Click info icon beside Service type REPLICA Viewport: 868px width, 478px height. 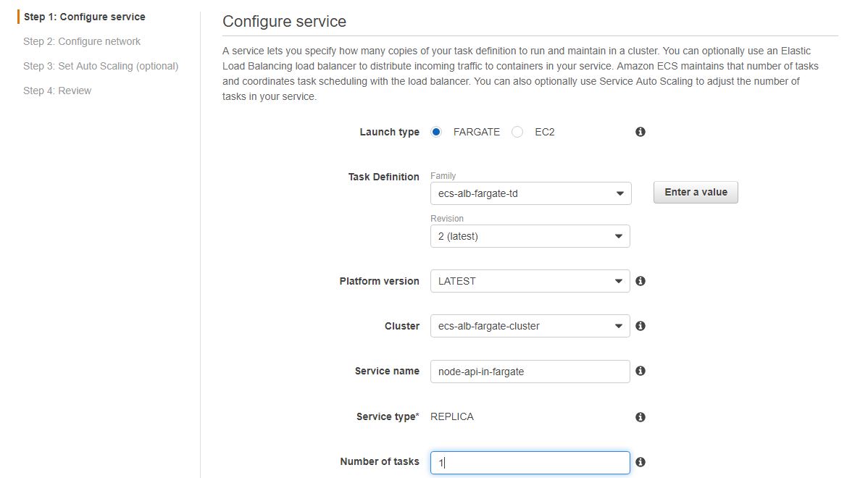pyautogui.click(x=640, y=416)
